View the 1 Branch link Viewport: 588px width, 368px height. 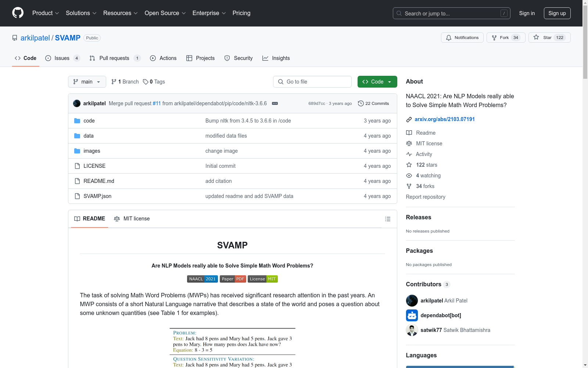[x=125, y=82]
